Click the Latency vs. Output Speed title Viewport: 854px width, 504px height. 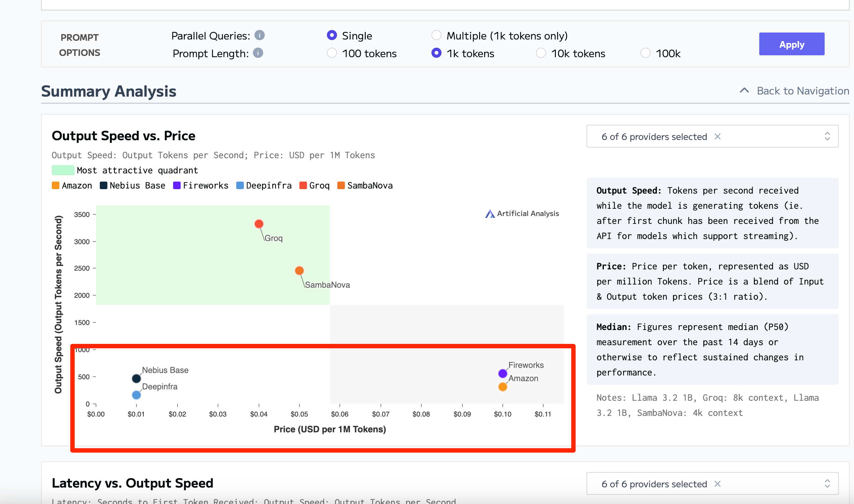[132, 483]
